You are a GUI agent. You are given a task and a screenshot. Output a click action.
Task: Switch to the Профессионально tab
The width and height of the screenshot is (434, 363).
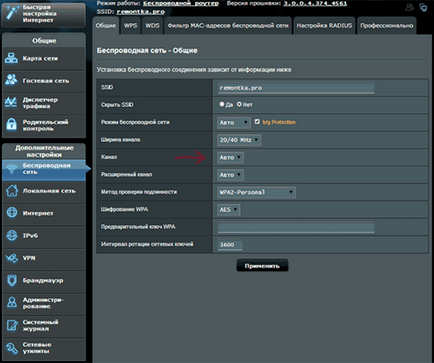click(386, 26)
